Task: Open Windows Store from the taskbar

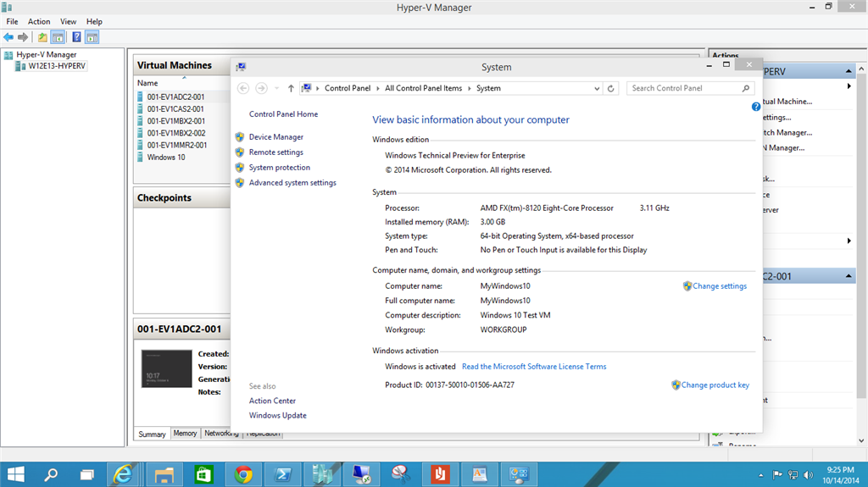Action: coord(203,474)
